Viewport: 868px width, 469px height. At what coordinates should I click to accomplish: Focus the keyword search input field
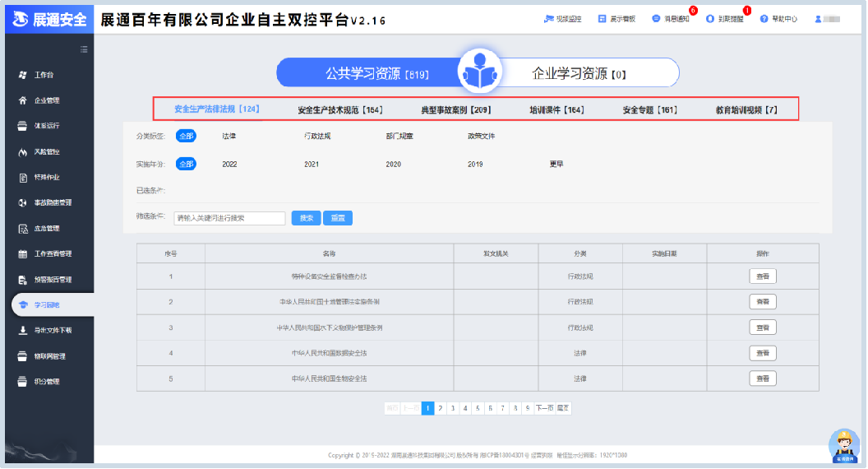point(229,218)
